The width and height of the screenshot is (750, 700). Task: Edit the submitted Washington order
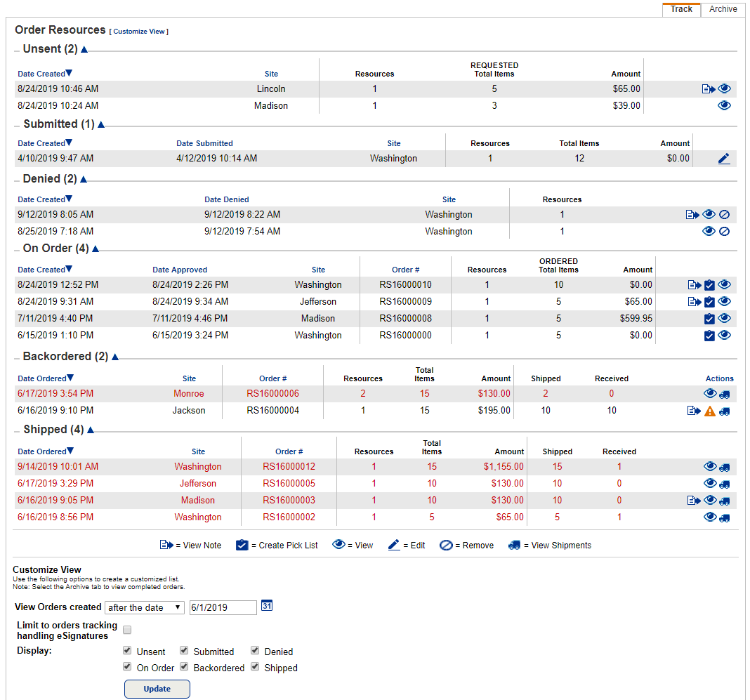pyautogui.click(x=724, y=159)
